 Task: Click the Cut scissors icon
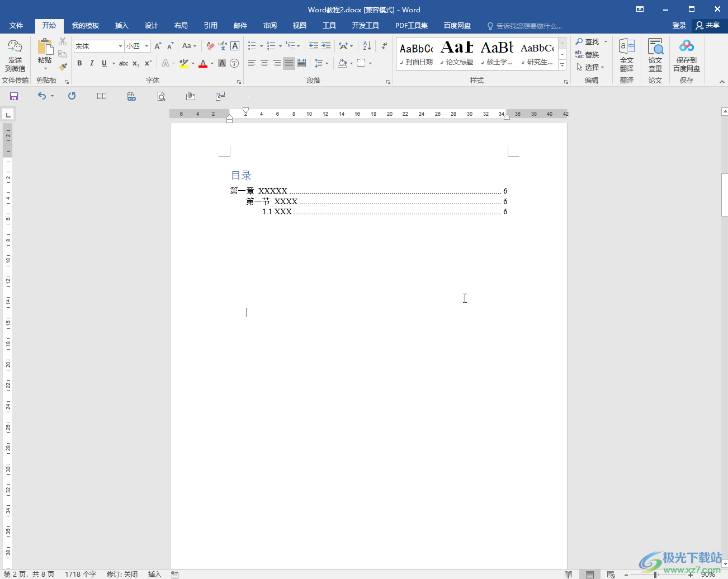coord(63,42)
